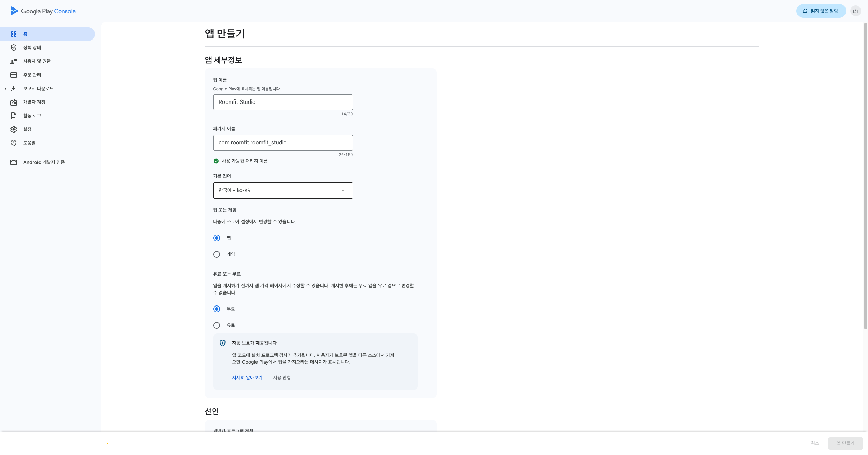Open the help question mark icon

click(x=14, y=143)
